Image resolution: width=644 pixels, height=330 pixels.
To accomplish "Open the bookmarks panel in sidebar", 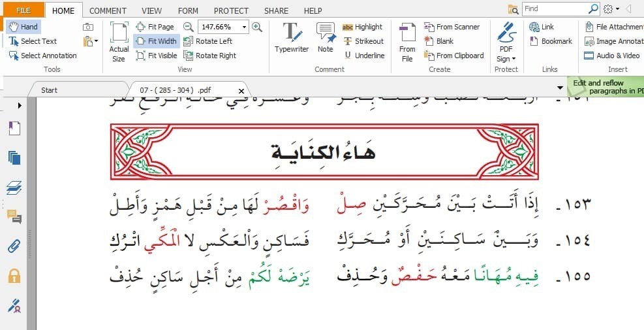I will point(14,128).
